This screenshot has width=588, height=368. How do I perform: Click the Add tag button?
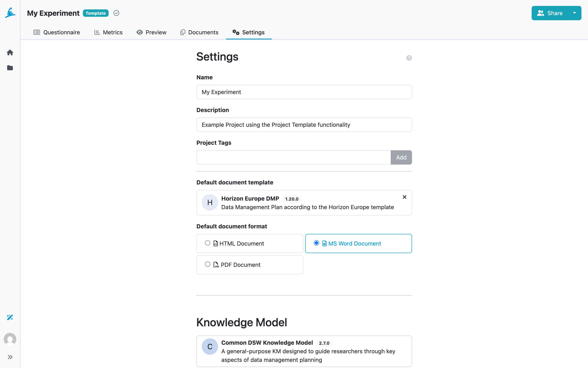(401, 157)
